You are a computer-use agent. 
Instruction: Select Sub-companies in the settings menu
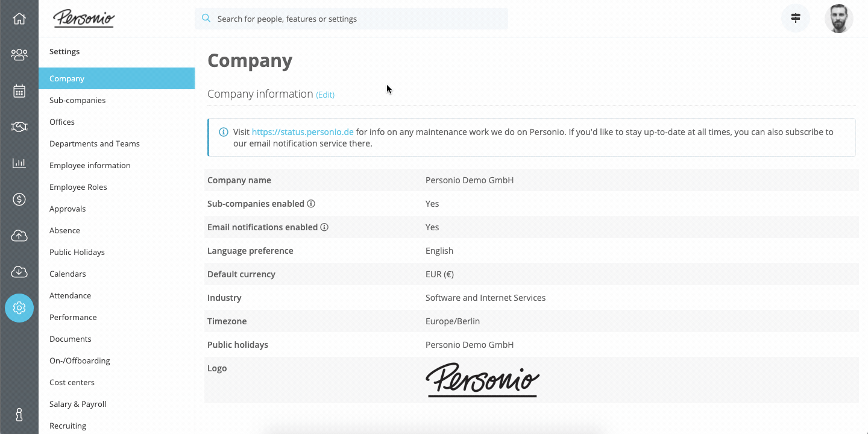point(77,100)
